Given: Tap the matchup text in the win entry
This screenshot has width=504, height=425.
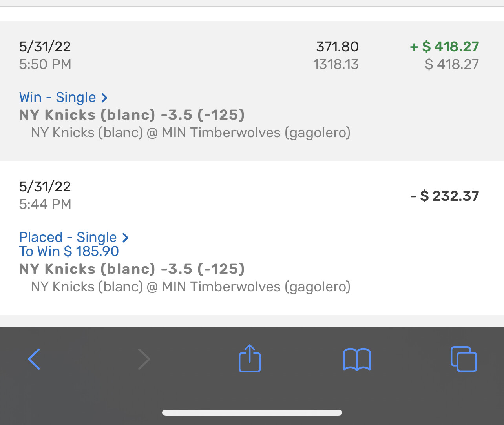Looking at the screenshot, I should click(191, 133).
